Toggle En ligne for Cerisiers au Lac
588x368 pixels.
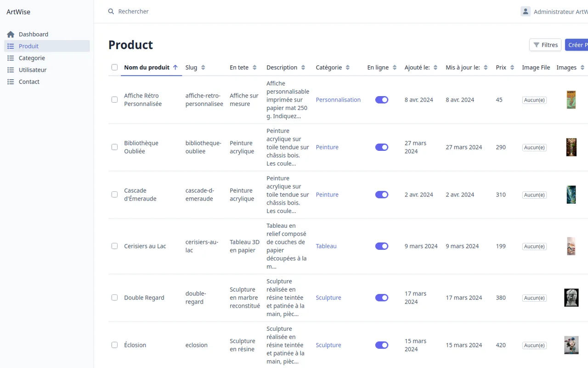pyautogui.click(x=382, y=246)
